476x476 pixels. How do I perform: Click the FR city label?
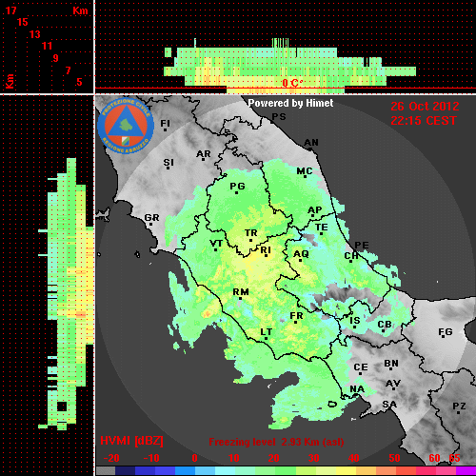pyautogui.click(x=296, y=316)
